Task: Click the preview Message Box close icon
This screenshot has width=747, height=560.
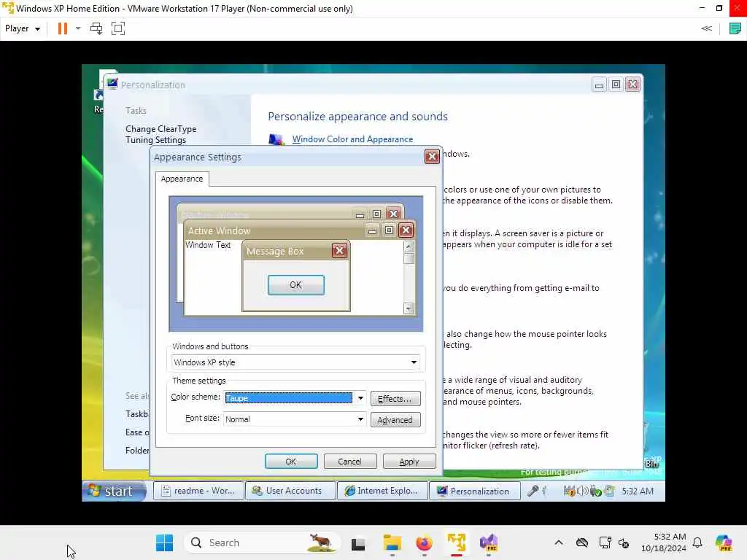Action: [x=339, y=251]
